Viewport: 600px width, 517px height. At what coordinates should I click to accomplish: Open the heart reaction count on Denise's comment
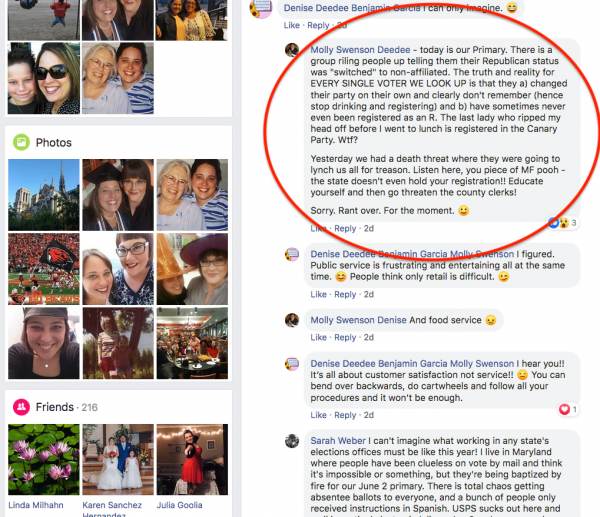[568, 409]
